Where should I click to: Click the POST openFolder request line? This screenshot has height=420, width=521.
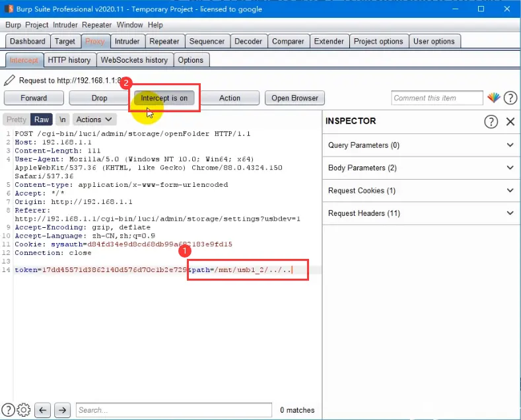click(x=133, y=133)
